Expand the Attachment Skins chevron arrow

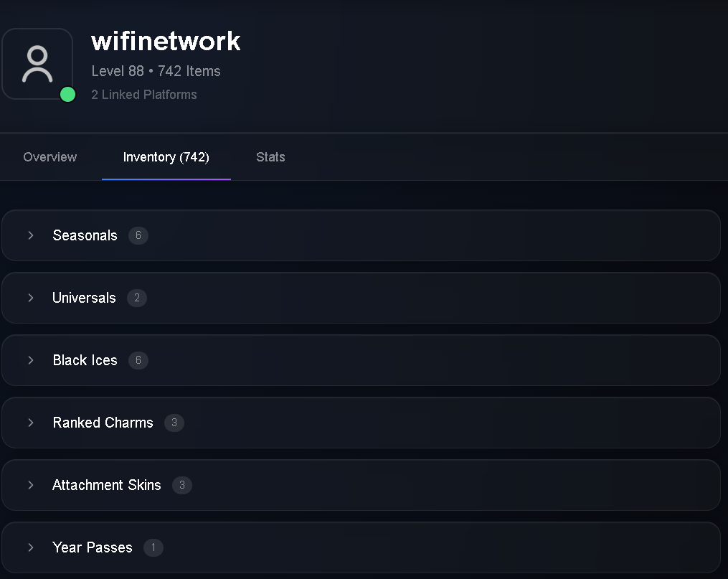(x=31, y=485)
